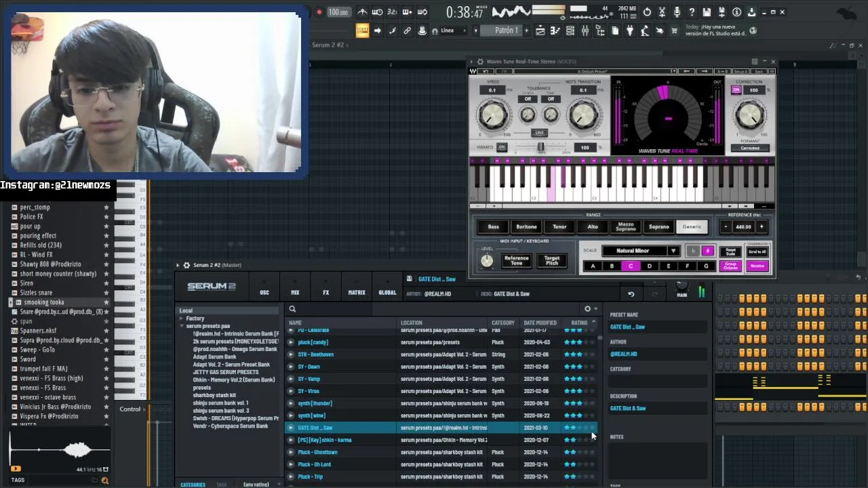This screenshot has width=868, height=488.
Task: Click the project info icon
Action: (x=736, y=12)
